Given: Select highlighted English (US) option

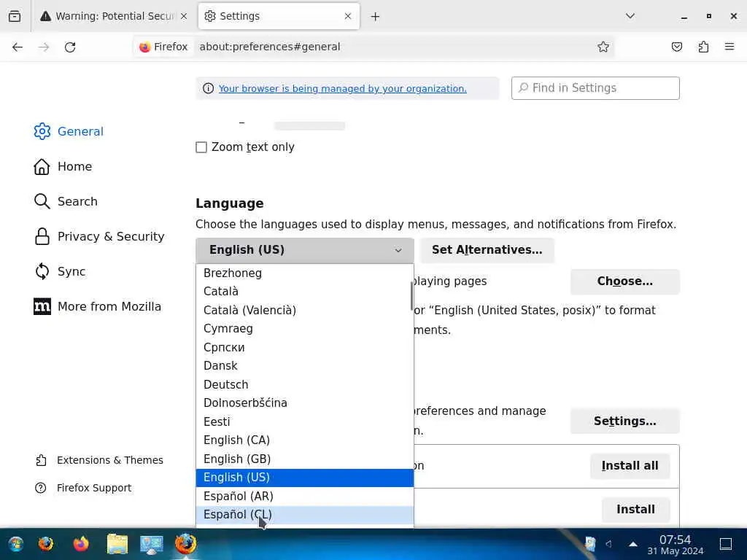Looking at the screenshot, I should tap(304, 478).
